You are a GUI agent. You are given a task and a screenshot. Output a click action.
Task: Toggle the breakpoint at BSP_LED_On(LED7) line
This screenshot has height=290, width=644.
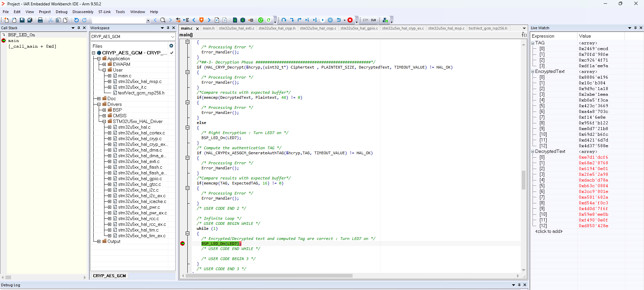click(x=183, y=244)
